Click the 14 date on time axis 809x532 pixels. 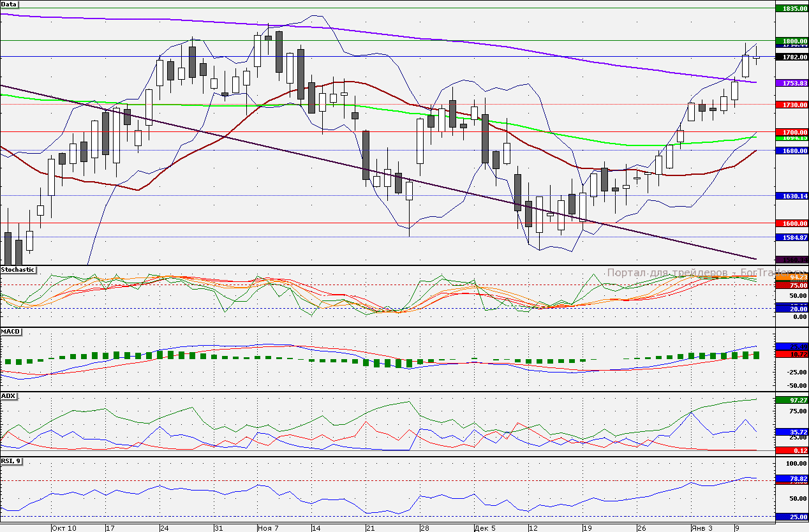pyautogui.click(x=315, y=528)
